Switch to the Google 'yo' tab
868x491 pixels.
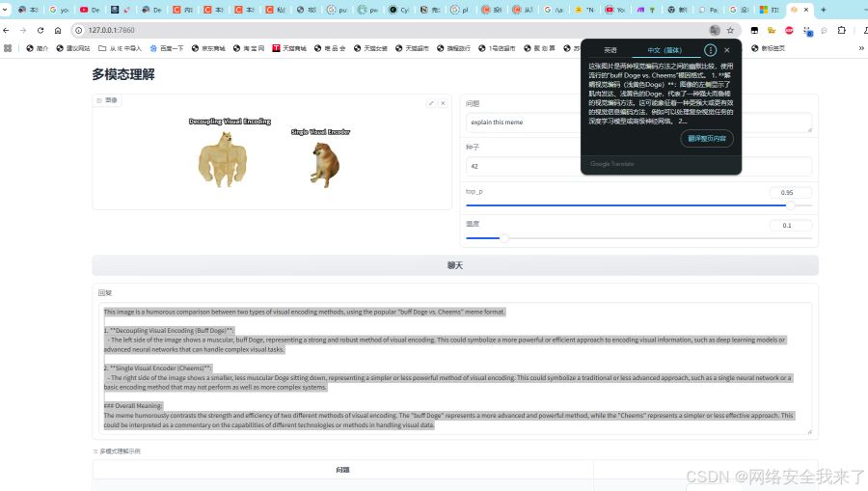tap(59, 10)
